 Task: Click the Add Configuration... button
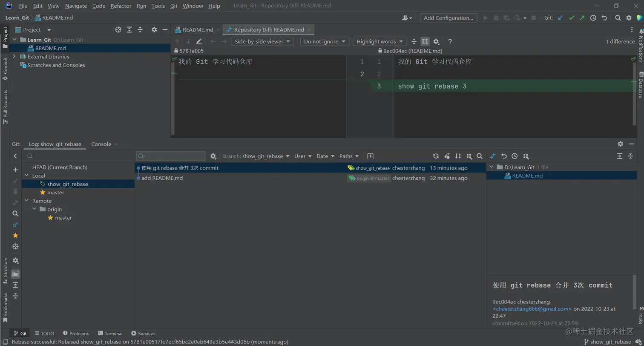448,18
